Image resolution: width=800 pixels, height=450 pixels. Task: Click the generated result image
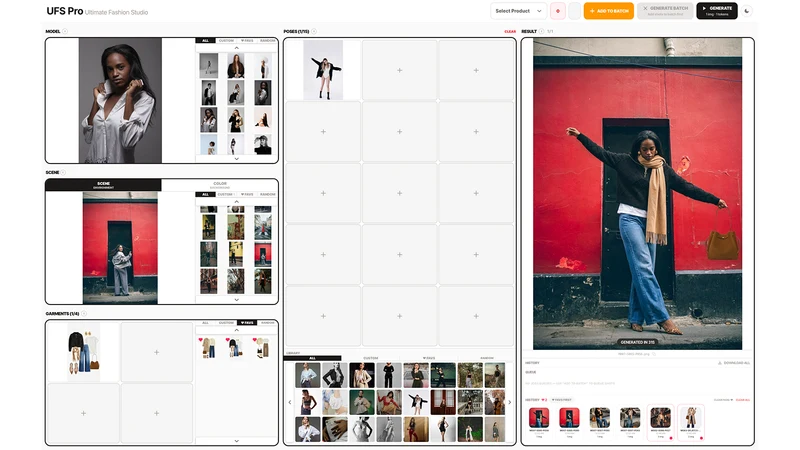(x=637, y=193)
